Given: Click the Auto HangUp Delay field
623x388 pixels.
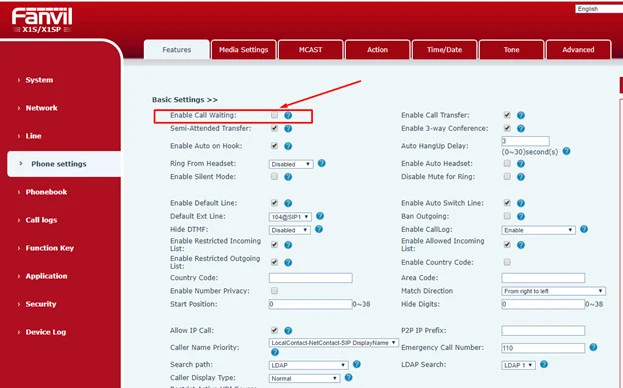Looking at the screenshot, I should click(x=525, y=141).
